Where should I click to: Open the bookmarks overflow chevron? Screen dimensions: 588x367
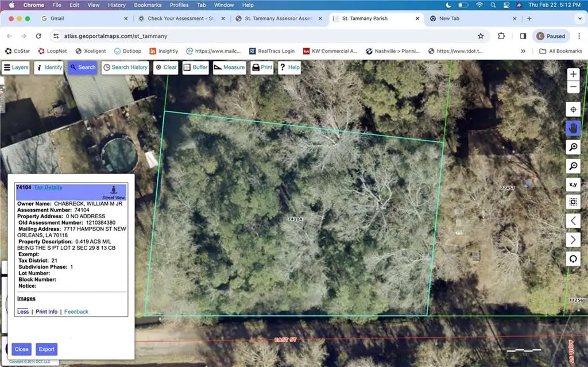point(523,51)
